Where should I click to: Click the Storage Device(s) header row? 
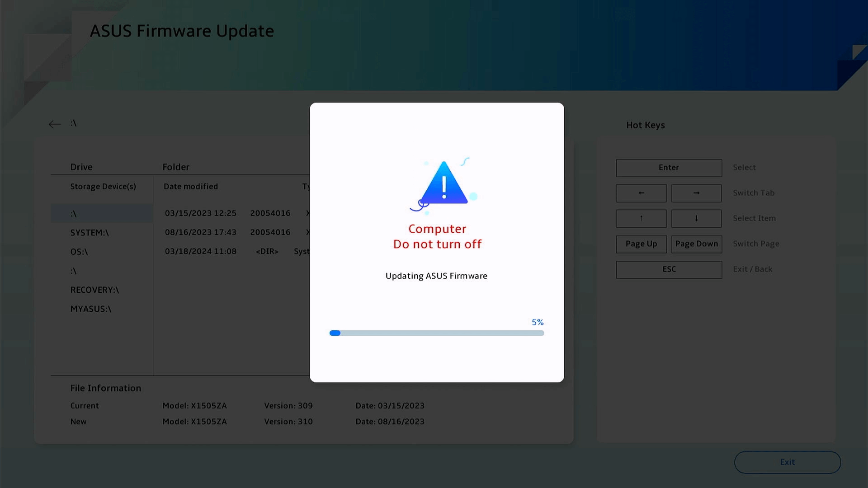coord(103,186)
